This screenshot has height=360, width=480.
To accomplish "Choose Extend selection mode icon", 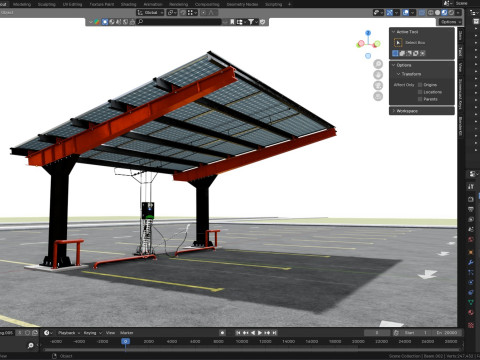I will click(402, 53).
